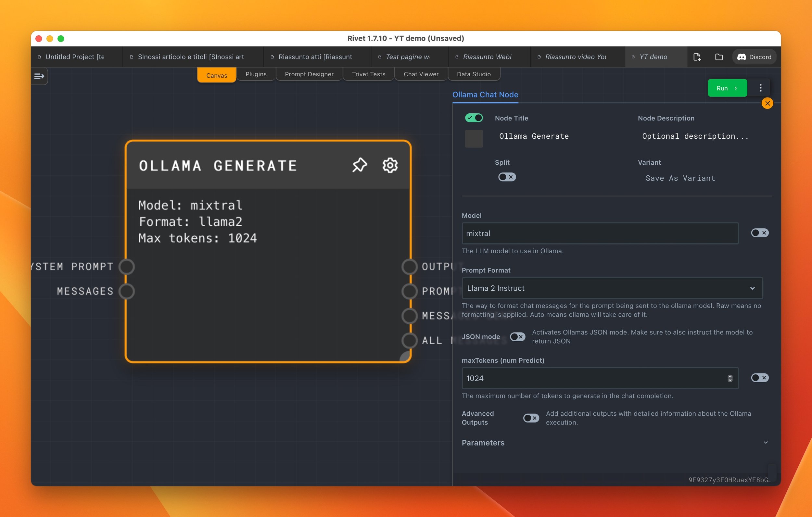Toggle the Split switch
Image resolution: width=812 pixels, height=517 pixels.
pyautogui.click(x=507, y=177)
